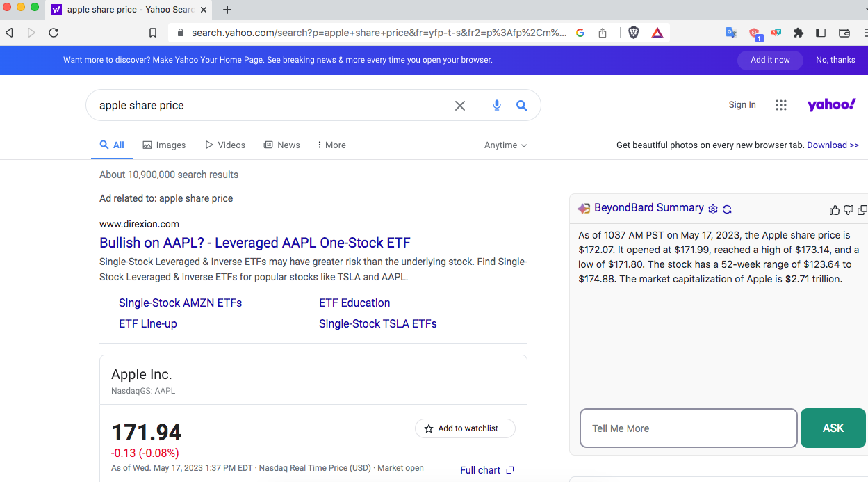Open the share icon in the address bar

click(603, 33)
